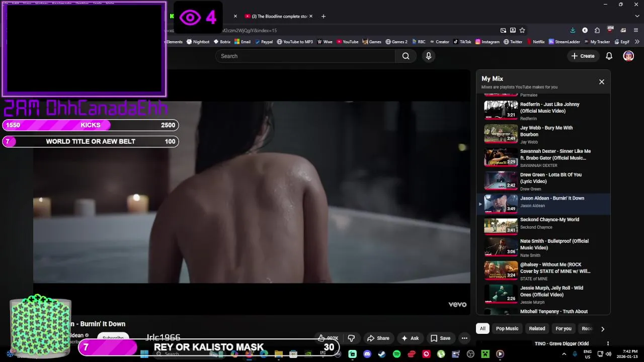Screen dimensions: 644x362
Task: Switch to The Bloodline complete story tab
Action: tap(276, 16)
